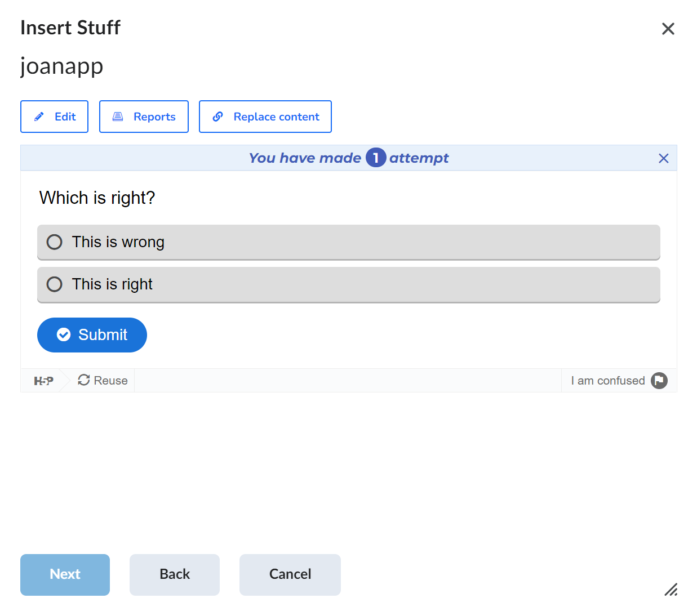This screenshot has height=616, width=697.
Task: Select the 'This is wrong' radio option
Action: 349,242
